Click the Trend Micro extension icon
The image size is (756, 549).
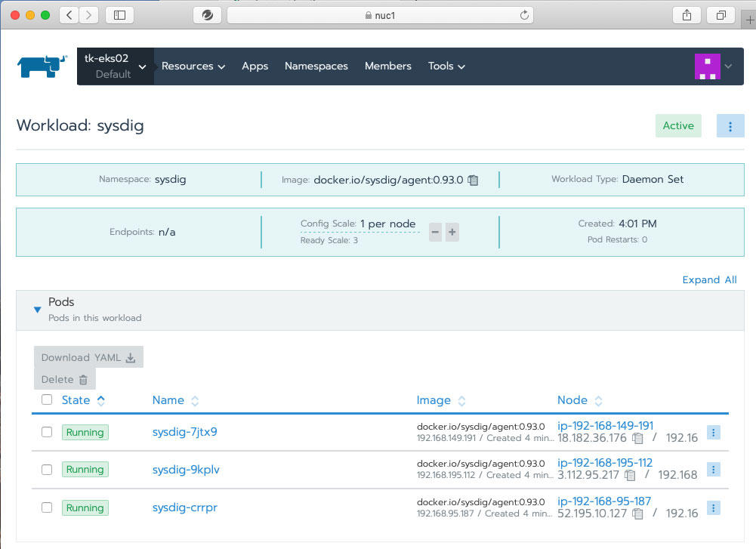point(208,15)
